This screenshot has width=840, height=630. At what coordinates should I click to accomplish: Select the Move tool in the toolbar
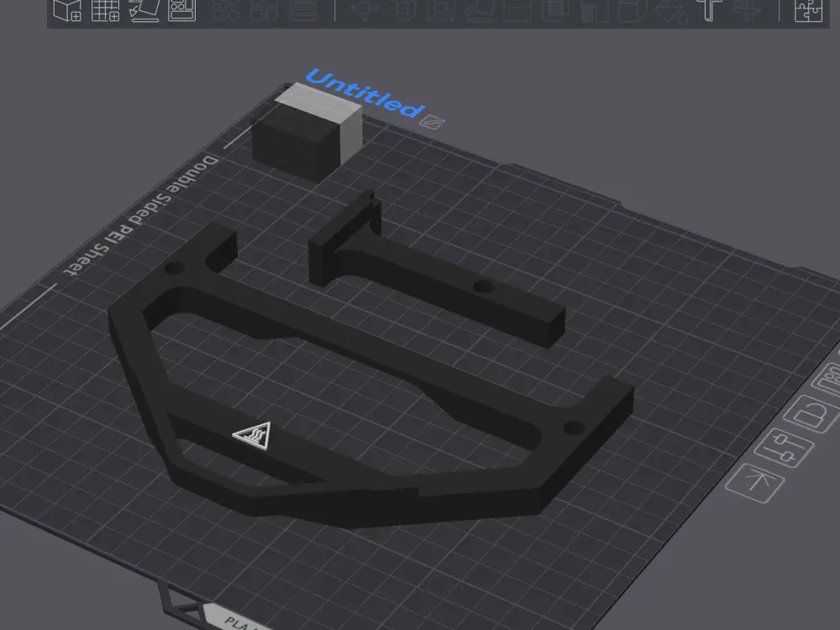365,10
